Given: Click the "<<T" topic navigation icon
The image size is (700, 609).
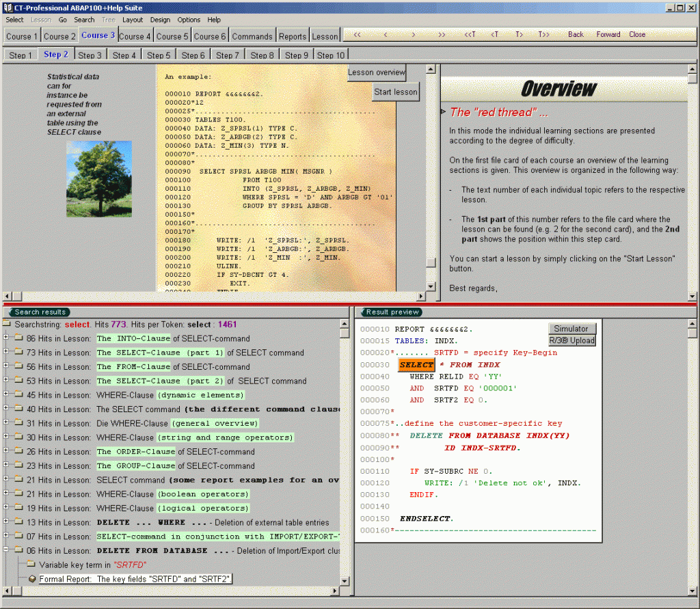Looking at the screenshot, I should [x=470, y=33].
